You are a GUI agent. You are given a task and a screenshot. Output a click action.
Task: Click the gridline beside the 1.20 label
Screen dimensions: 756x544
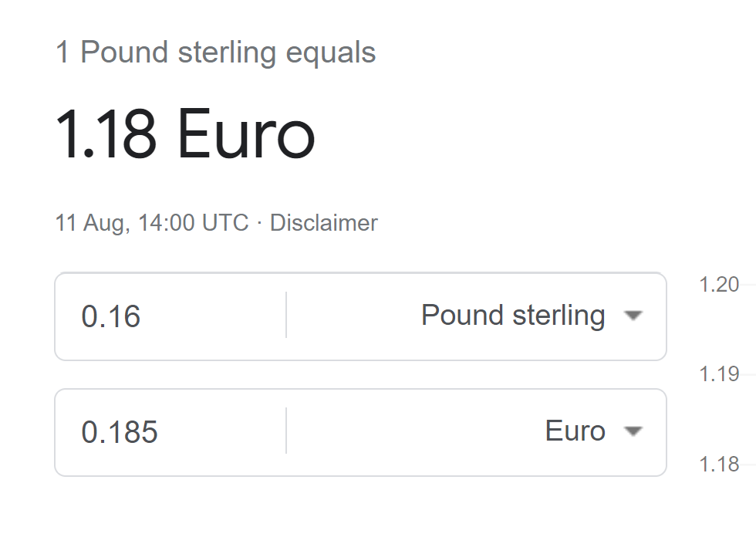[x=750, y=285]
